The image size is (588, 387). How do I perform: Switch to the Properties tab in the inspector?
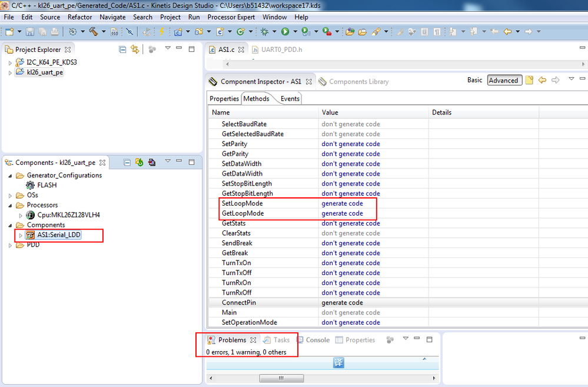[x=224, y=98]
